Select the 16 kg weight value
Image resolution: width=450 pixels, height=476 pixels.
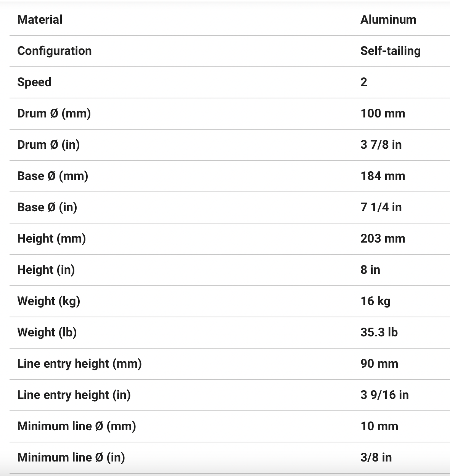pos(376,301)
